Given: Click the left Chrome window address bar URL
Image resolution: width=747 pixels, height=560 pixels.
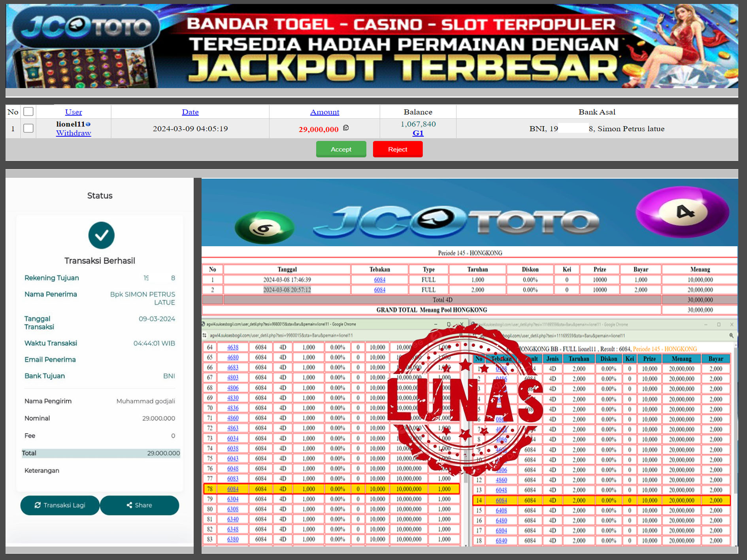Looking at the screenshot, I should point(281,336).
